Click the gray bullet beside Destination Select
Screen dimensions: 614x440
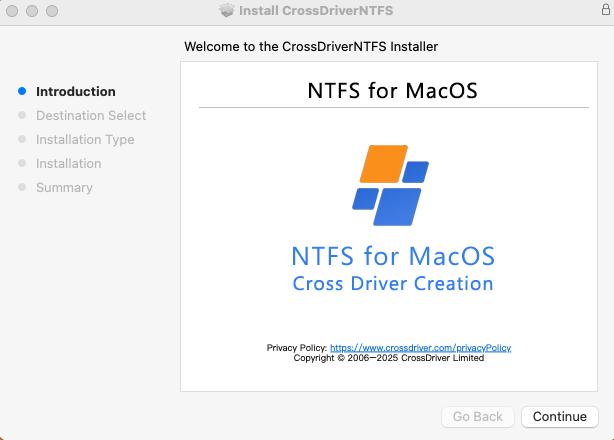tap(22, 115)
